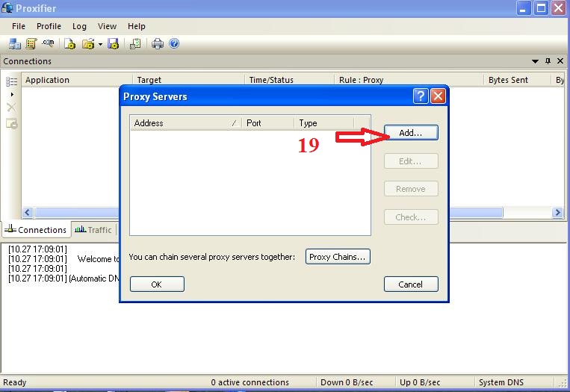Click the list view icon in Connections sidebar
Screen dimensions: 570x392
pos(12,81)
